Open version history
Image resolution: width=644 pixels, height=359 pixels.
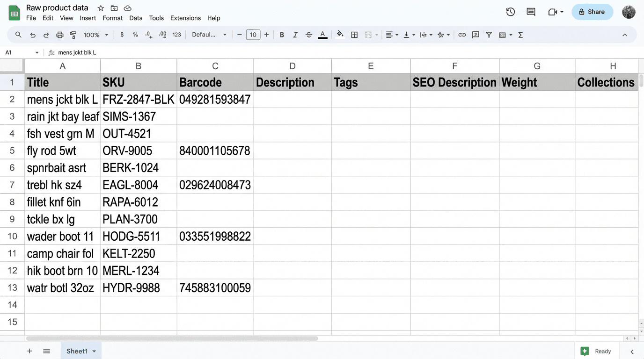[x=510, y=12]
